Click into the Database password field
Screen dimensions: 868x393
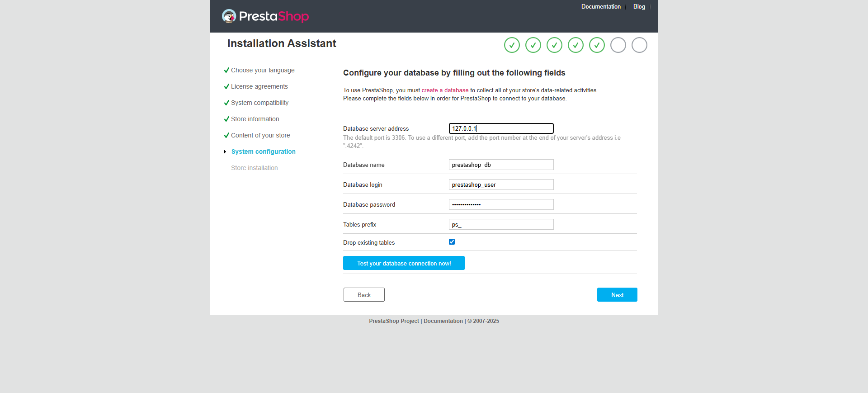(501, 205)
